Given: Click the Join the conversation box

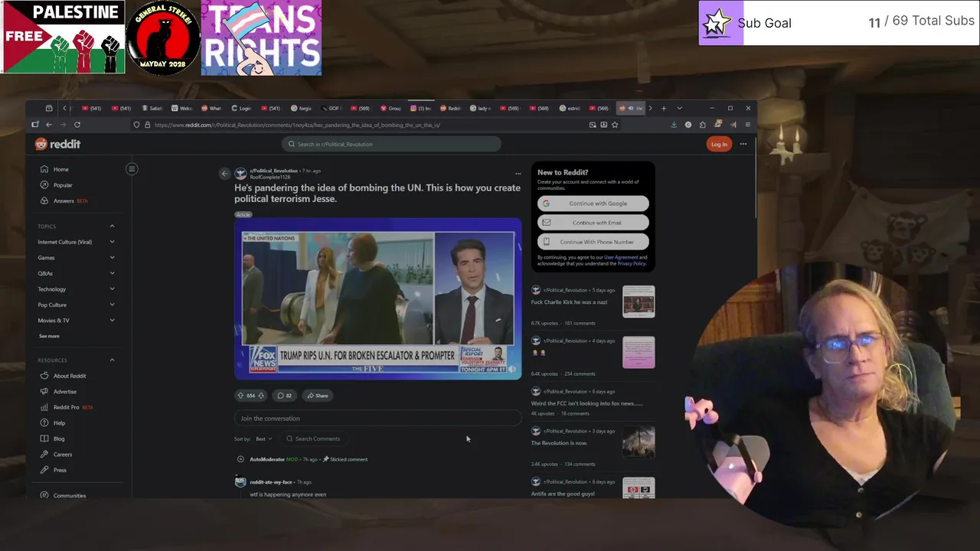Looking at the screenshot, I should pos(377,419).
